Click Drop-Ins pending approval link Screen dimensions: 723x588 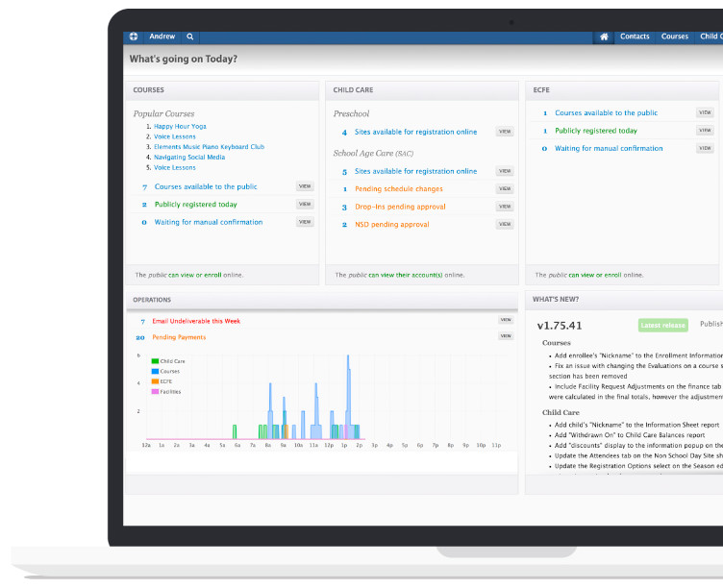click(x=400, y=207)
